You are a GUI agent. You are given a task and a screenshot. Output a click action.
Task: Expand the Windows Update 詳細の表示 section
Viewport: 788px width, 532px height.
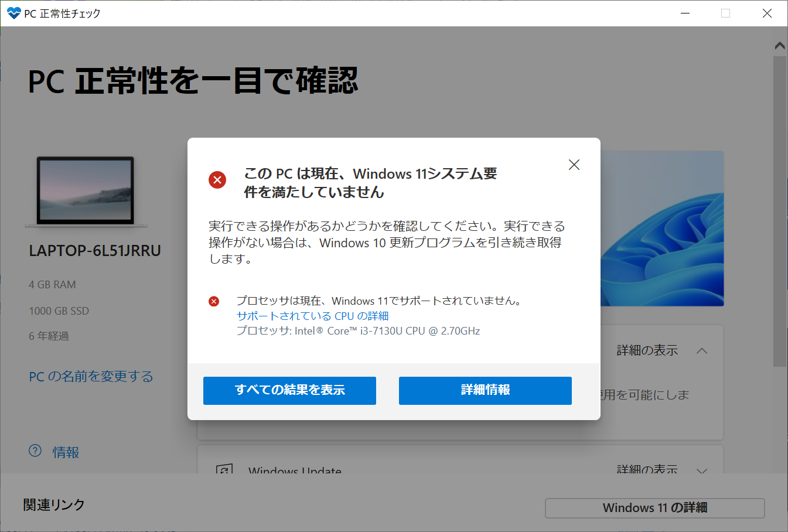coord(702,470)
